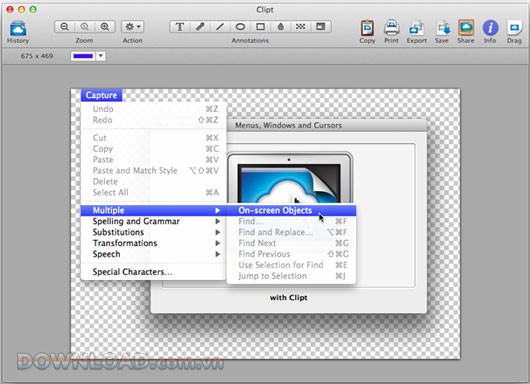The width and height of the screenshot is (530, 384).
Task: Click the with Clipt caption
Action: pos(289,298)
